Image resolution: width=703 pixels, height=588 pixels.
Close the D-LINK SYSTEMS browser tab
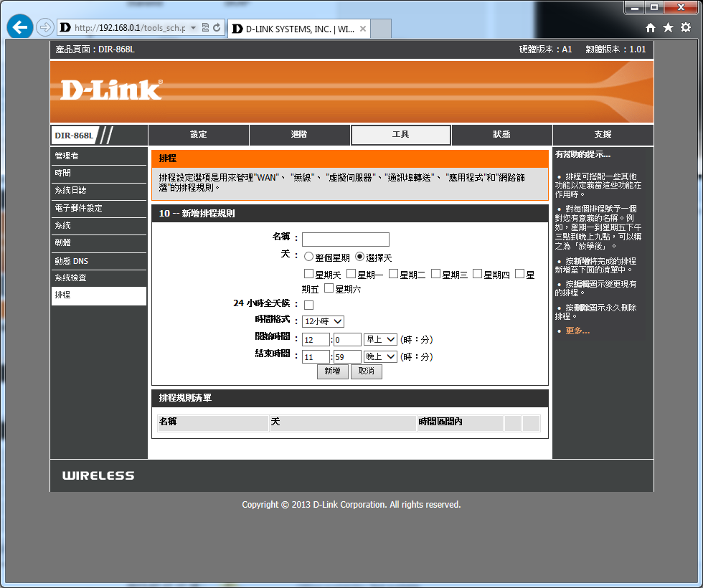click(363, 29)
